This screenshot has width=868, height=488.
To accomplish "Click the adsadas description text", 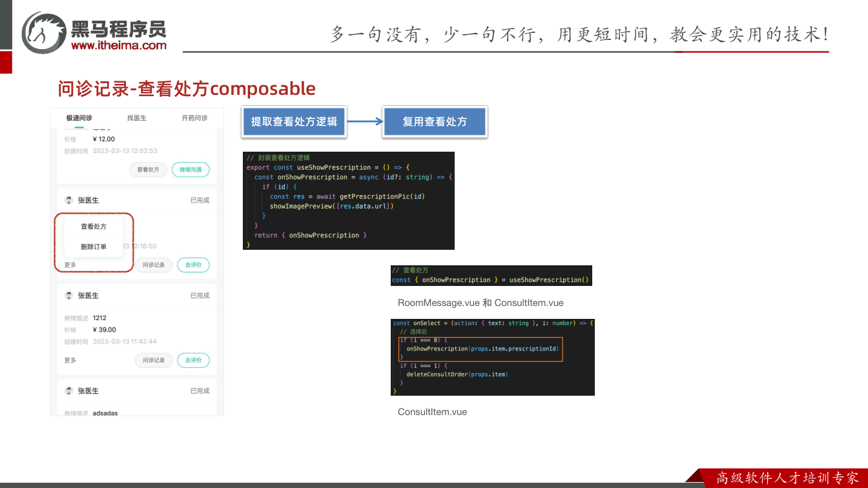I will (105, 413).
